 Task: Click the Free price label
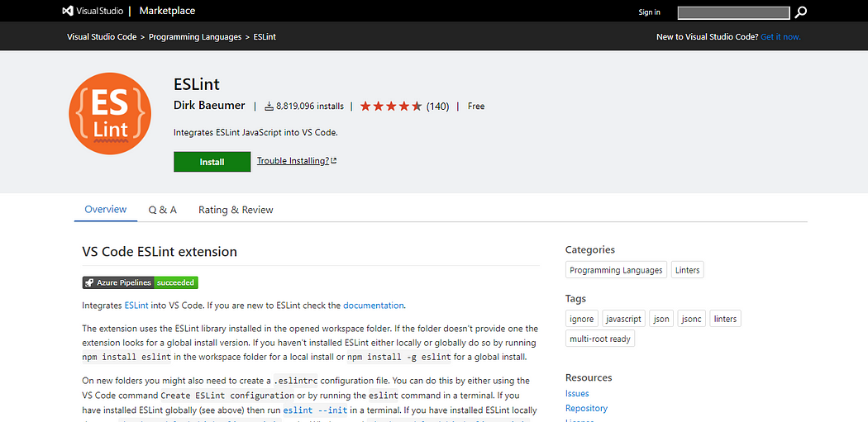(x=476, y=107)
